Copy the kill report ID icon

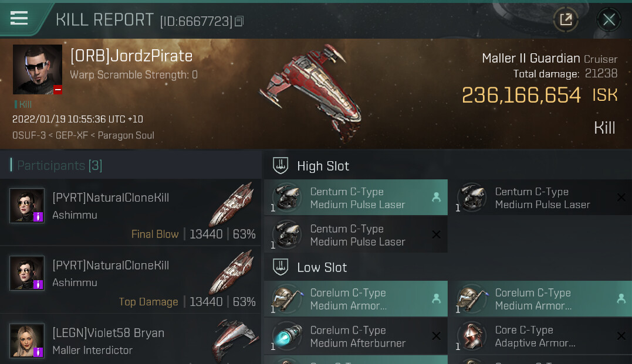(239, 21)
